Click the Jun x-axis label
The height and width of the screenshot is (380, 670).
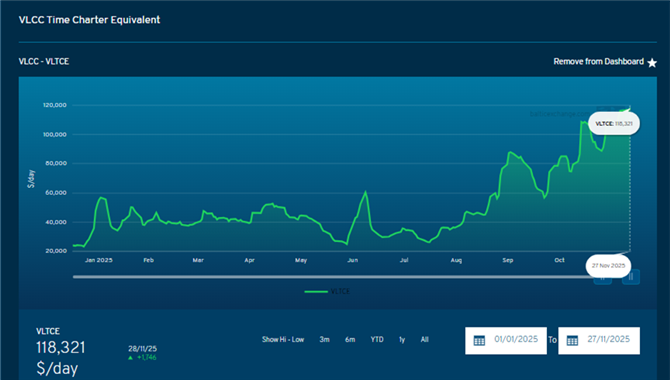click(x=353, y=260)
